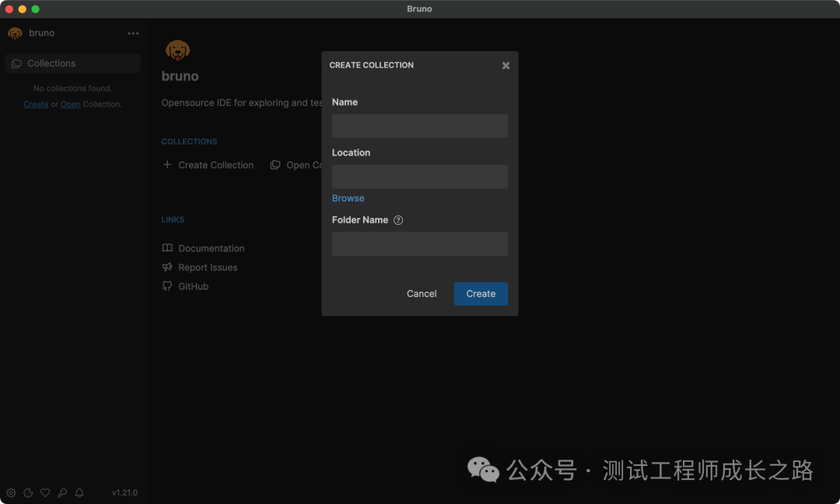Click the Open link in sidebar
The width and height of the screenshot is (840, 504).
click(x=70, y=104)
